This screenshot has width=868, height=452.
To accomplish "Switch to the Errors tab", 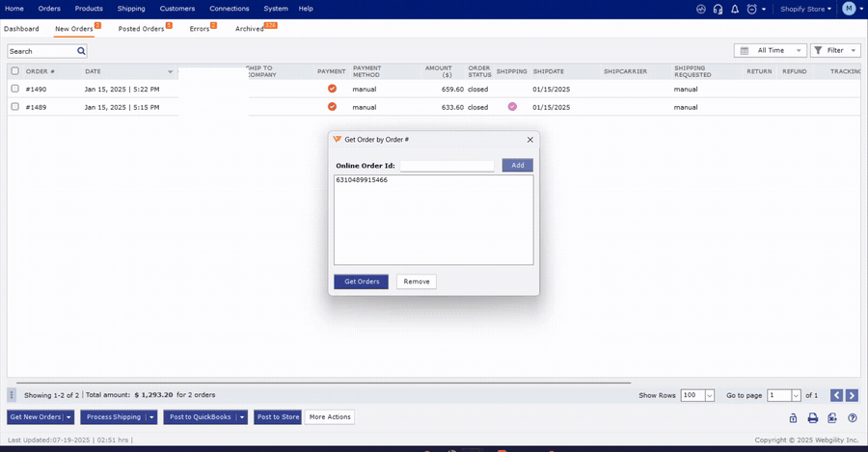I will [x=200, y=29].
